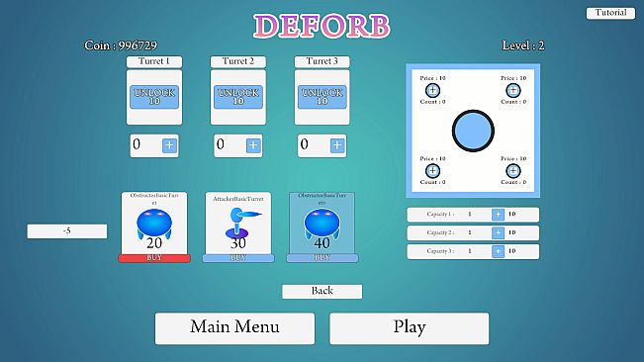Screen dimensions: 644x362
Task: Increase Turret 3 count with plus
Action: 337,145
